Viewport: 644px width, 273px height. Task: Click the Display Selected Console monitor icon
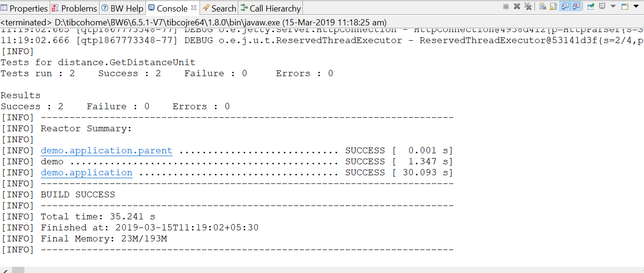pyautogui.click(x=602, y=6)
